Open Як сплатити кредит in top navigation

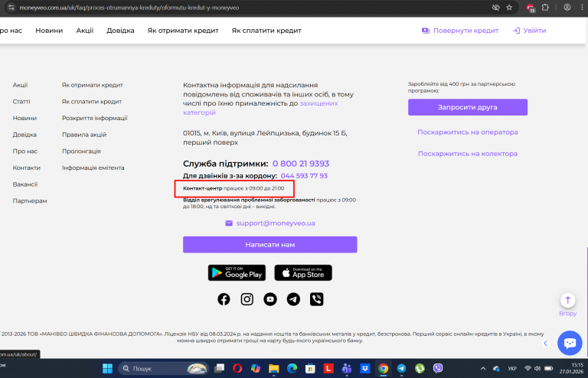pyautogui.click(x=266, y=31)
